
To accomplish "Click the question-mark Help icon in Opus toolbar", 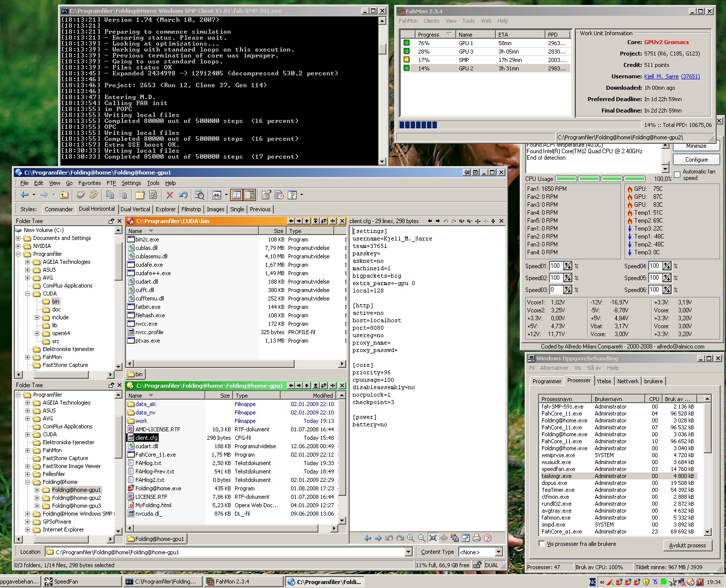I will tap(292, 195).
